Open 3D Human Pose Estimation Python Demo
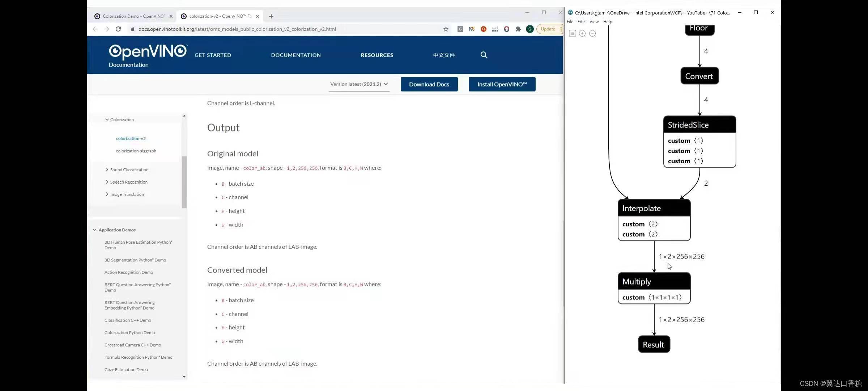Screen dimensions: 868x391 139,245
